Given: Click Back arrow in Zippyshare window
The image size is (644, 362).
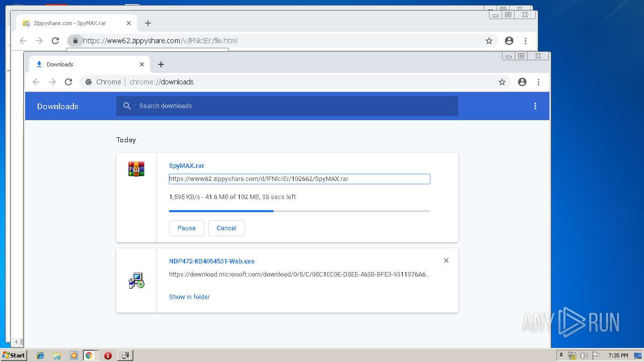Looking at the screenshot, I should coord(23,41).
